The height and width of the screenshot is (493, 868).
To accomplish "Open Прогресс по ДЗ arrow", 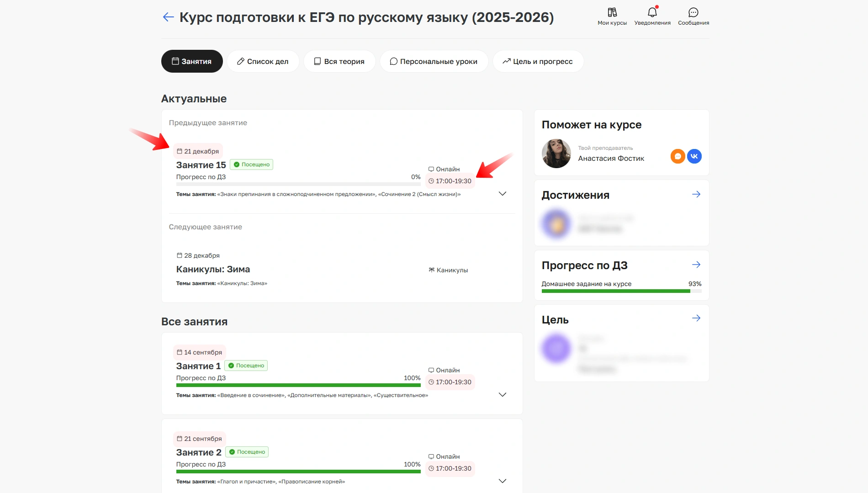I will [696, 265].
